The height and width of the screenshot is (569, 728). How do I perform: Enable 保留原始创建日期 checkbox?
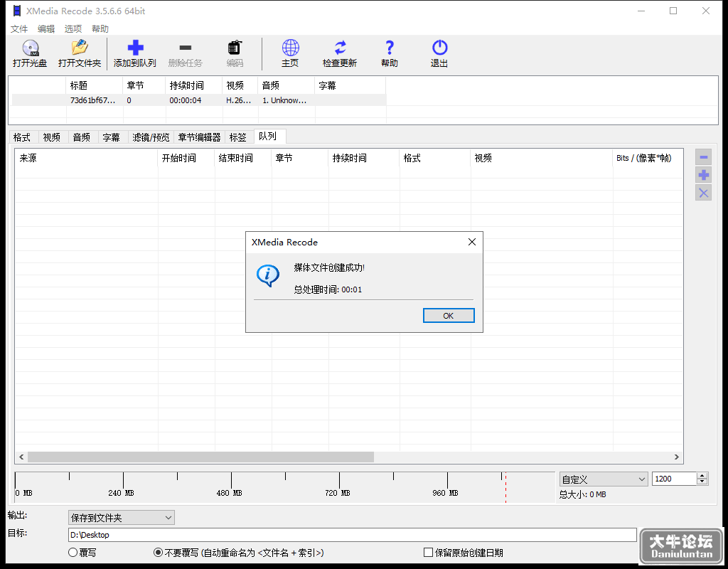pos(429,553)
